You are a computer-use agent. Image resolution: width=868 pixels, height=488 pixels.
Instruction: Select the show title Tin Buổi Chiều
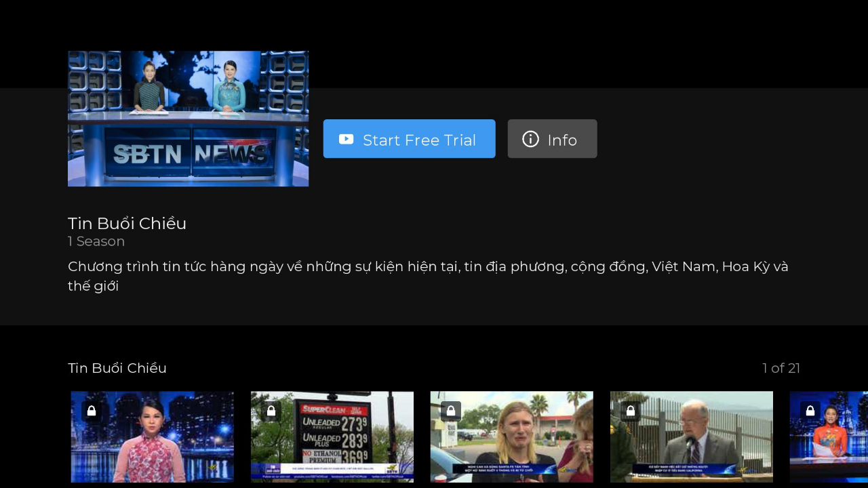click(127, 223)
